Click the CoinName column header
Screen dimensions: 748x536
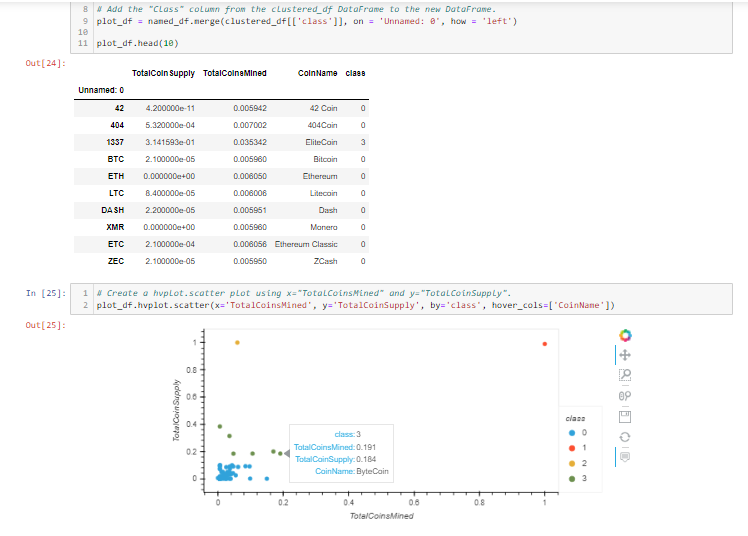pos(318,73)
